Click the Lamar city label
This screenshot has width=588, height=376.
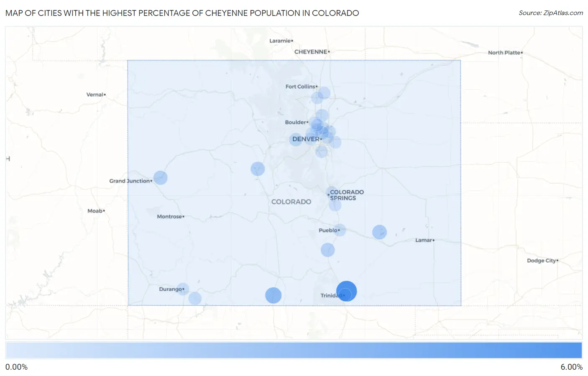tap(424, 240)
